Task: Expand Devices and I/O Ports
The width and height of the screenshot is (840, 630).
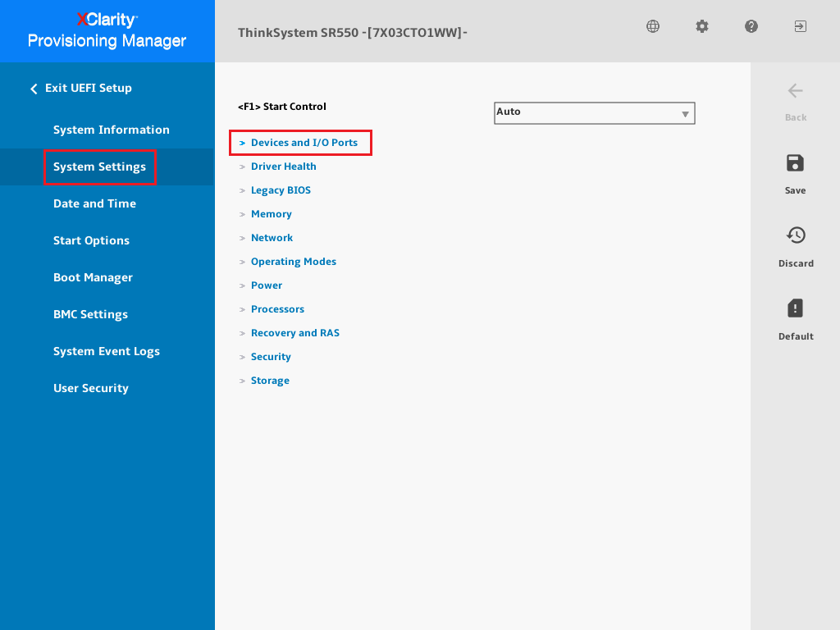Action: click(304, 143)
